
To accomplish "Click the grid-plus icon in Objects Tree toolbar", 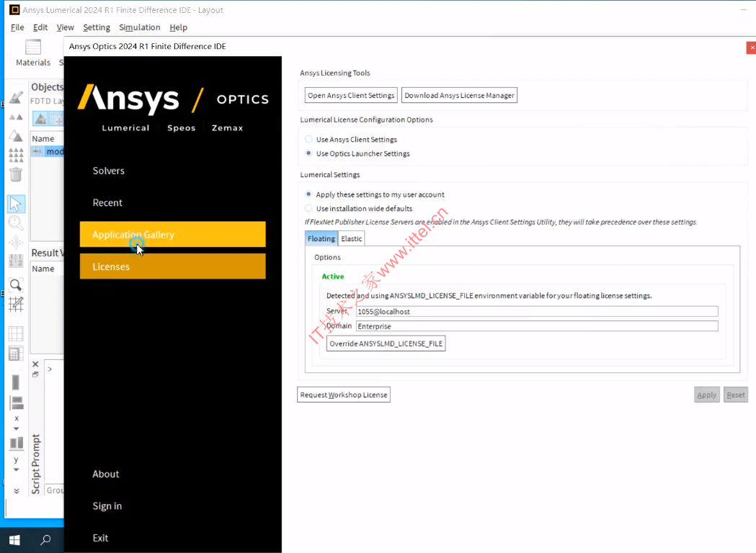I will [x=57, y=119].
